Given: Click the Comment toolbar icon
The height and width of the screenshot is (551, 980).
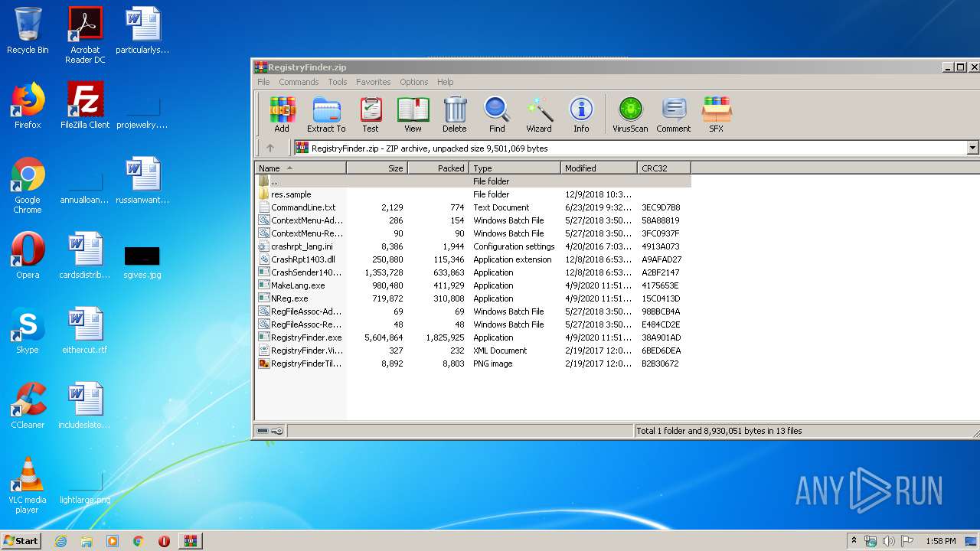Looking at the screenshot, I should (x=674, y=115).
